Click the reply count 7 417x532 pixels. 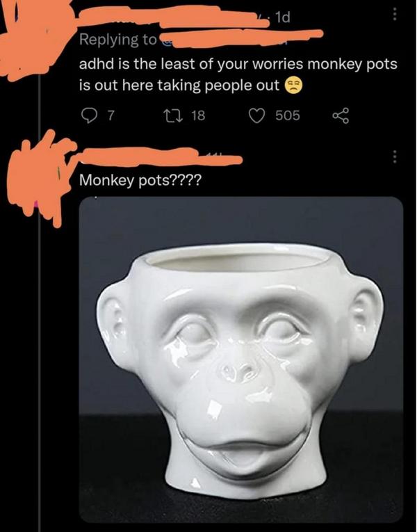(x=108, y=115)
